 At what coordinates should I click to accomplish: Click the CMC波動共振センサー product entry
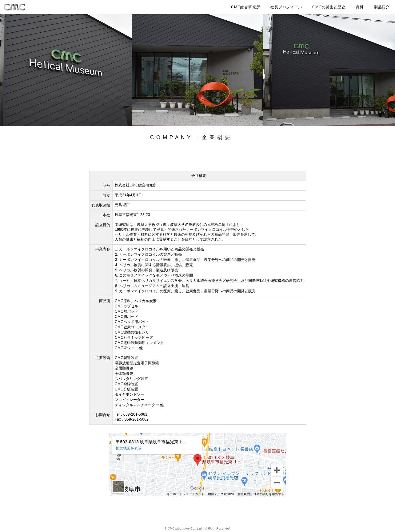point(134,332)
